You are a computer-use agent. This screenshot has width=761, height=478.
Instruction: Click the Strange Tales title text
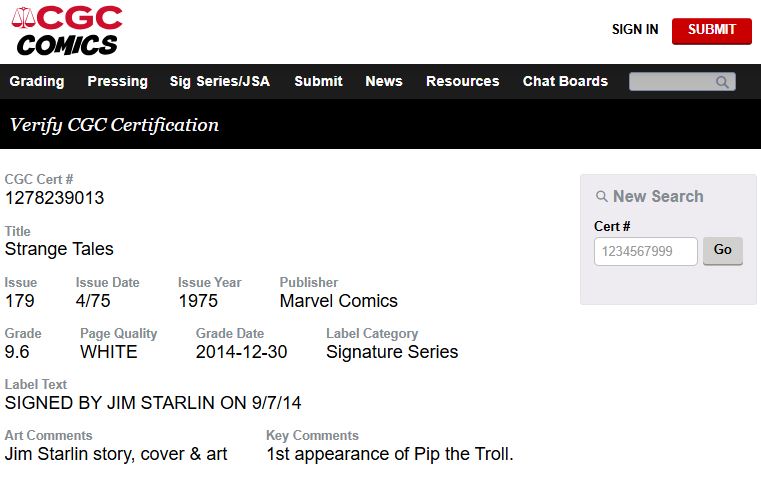[x=59, y=249]
